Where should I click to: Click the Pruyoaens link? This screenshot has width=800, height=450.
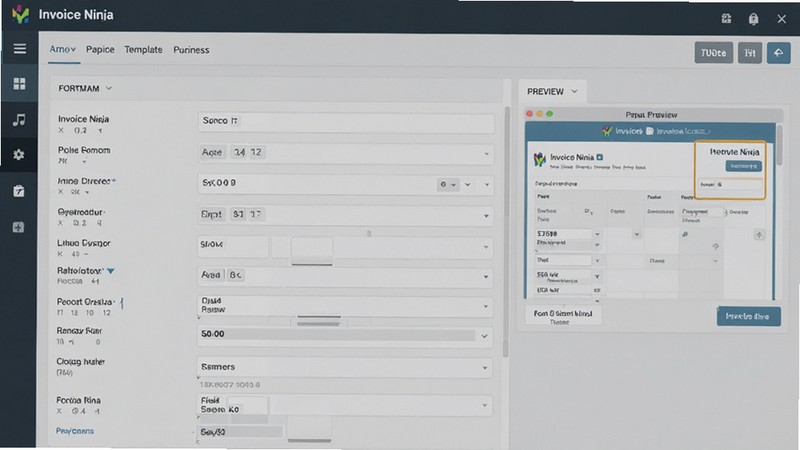[75, 431]
